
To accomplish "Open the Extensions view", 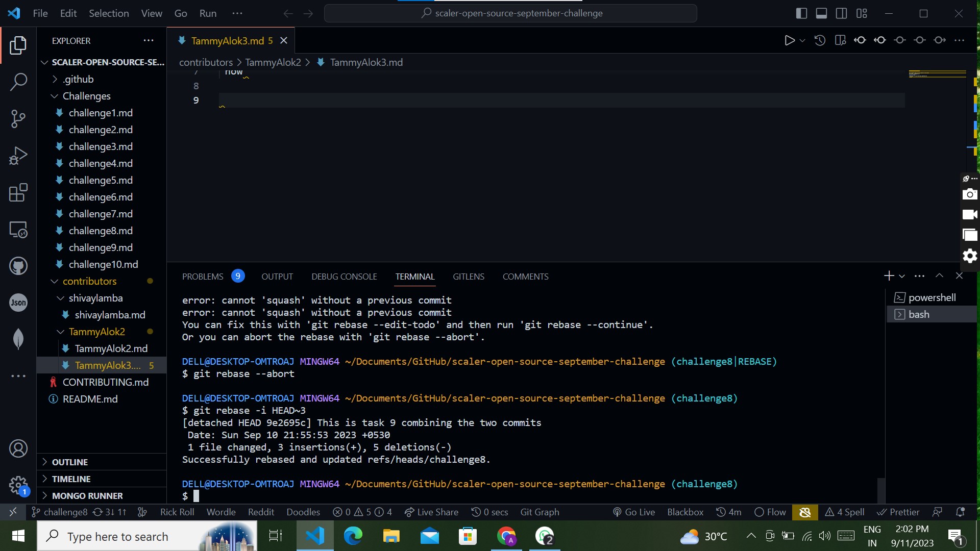I will 18,192.
